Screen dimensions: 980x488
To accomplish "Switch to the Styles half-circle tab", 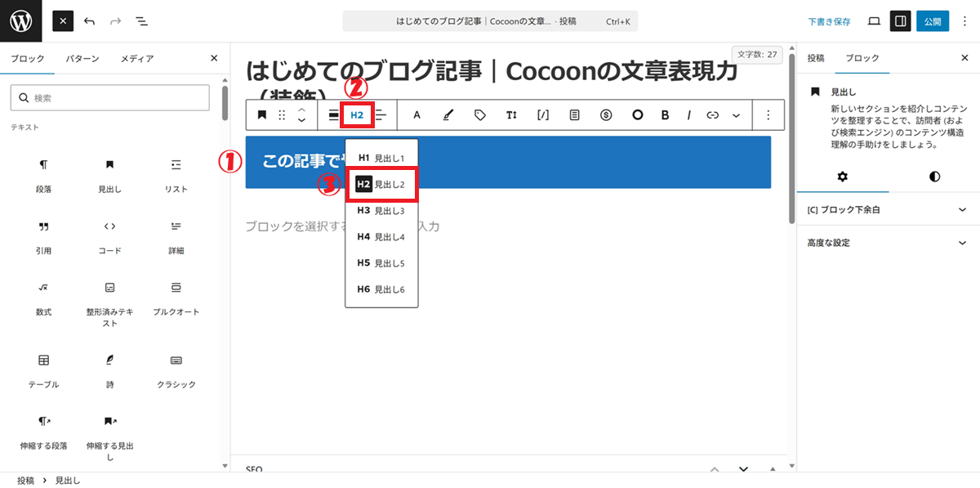I will coord(934,176).
